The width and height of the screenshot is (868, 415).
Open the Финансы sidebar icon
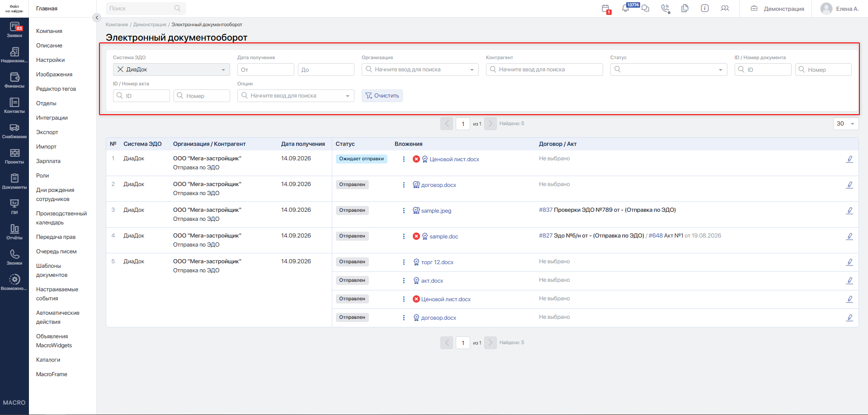pos(14,80)
